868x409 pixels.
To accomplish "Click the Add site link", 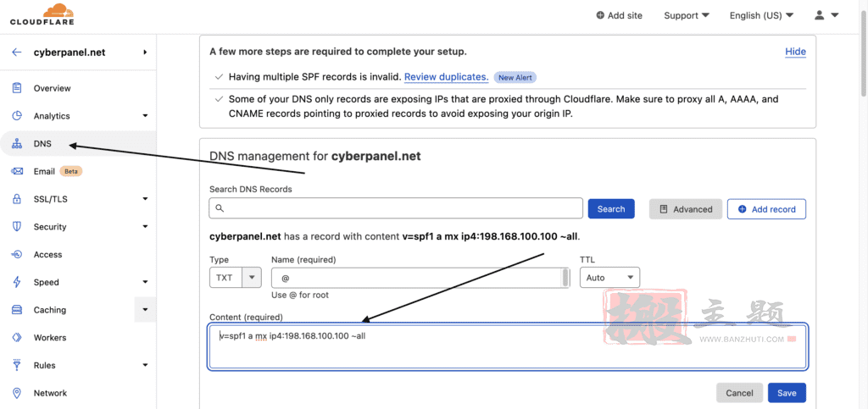I will point(620,15).
